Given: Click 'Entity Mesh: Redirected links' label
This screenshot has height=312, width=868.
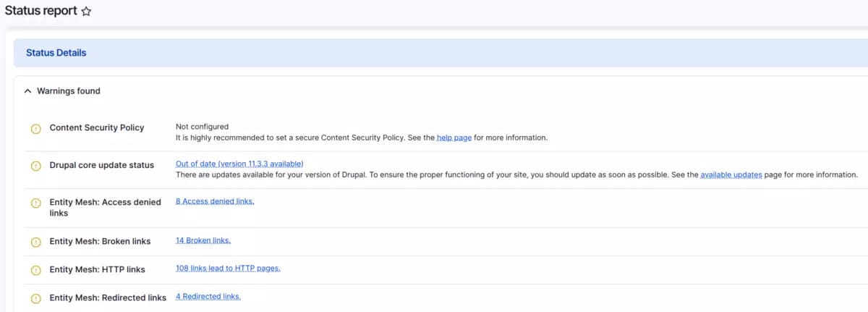Looking at the screenshot, I should click(x=108, y=298).
